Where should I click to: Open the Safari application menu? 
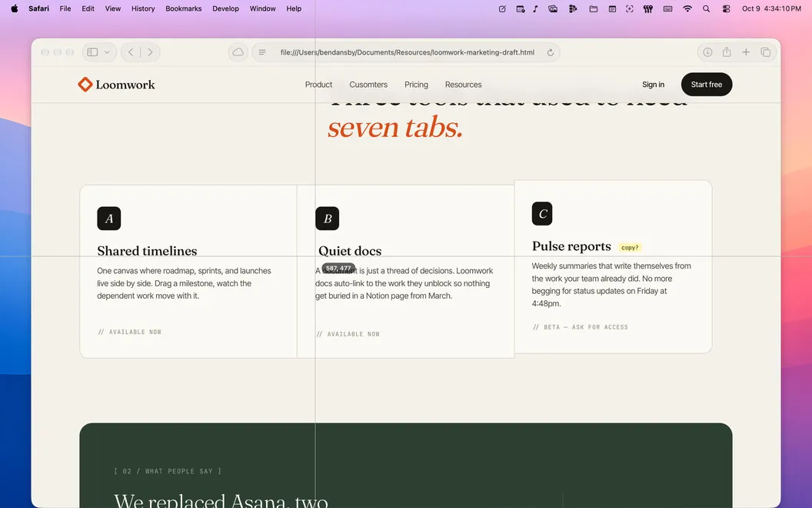(39, 8)
